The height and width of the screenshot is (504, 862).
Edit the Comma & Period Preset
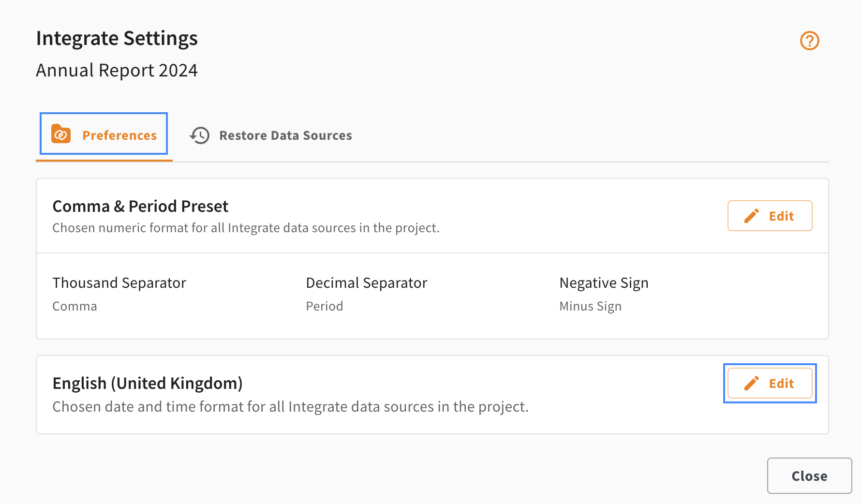click(770, 216)
